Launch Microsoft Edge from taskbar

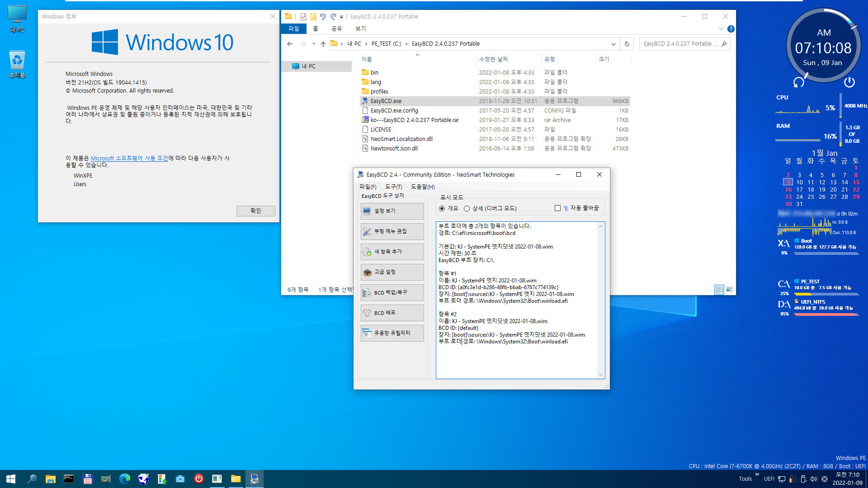tap(124, 479)
